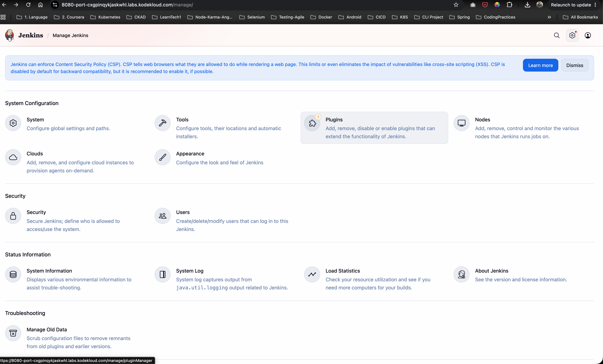
Task: Open the System Information link title
Action: pos(49,271)
